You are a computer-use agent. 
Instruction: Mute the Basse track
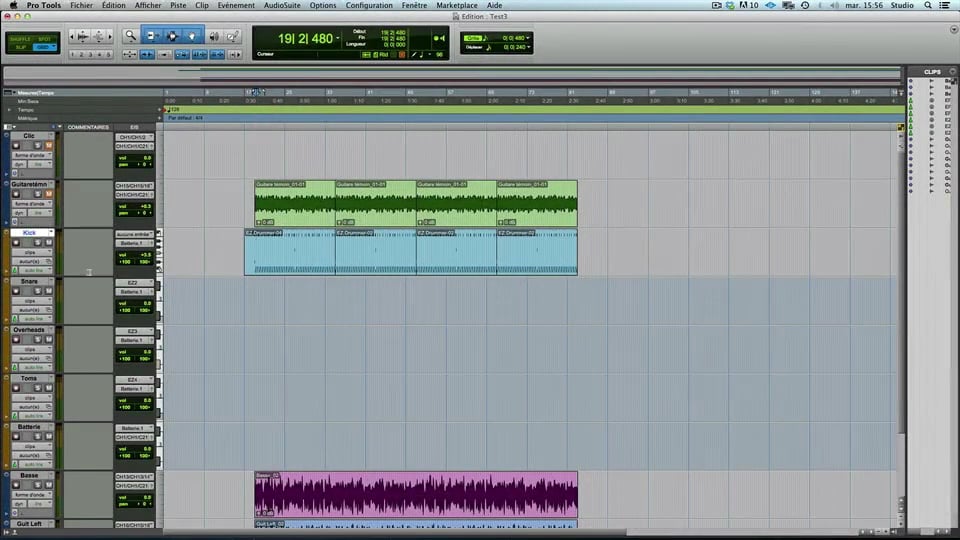(48, 485)
